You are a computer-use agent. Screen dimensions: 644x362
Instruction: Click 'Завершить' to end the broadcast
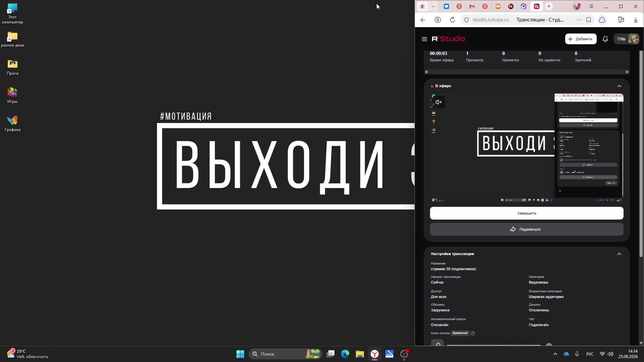[527, 213]
